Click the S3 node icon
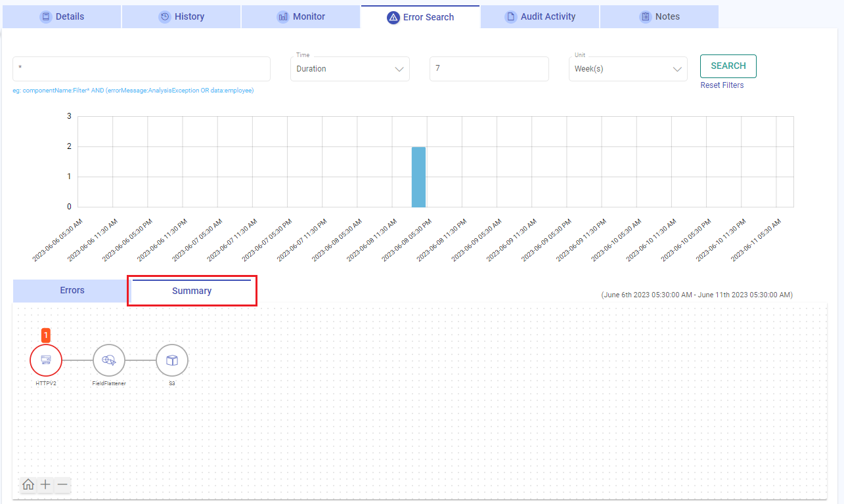Screen dimensions: 844x504 pos(172,360)
